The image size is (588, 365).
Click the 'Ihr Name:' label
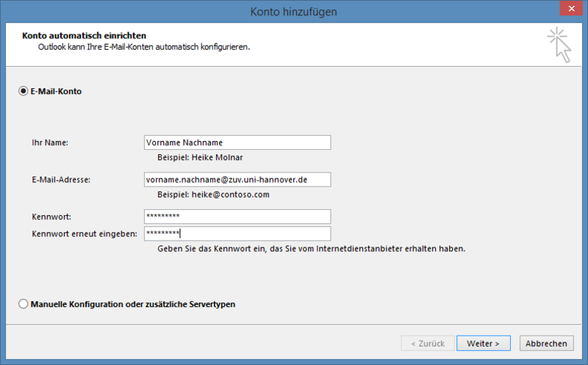point(50,142)
